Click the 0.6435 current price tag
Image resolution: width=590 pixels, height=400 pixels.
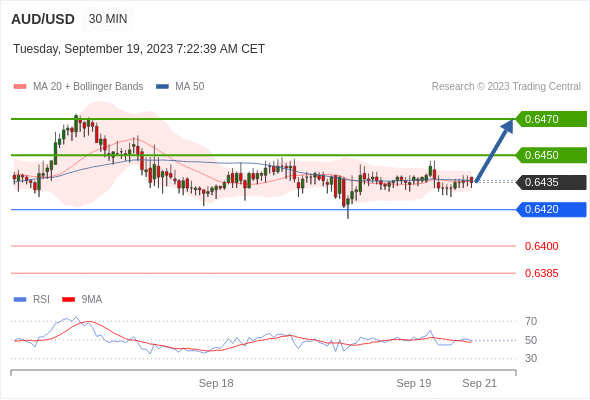coord(551,182)
